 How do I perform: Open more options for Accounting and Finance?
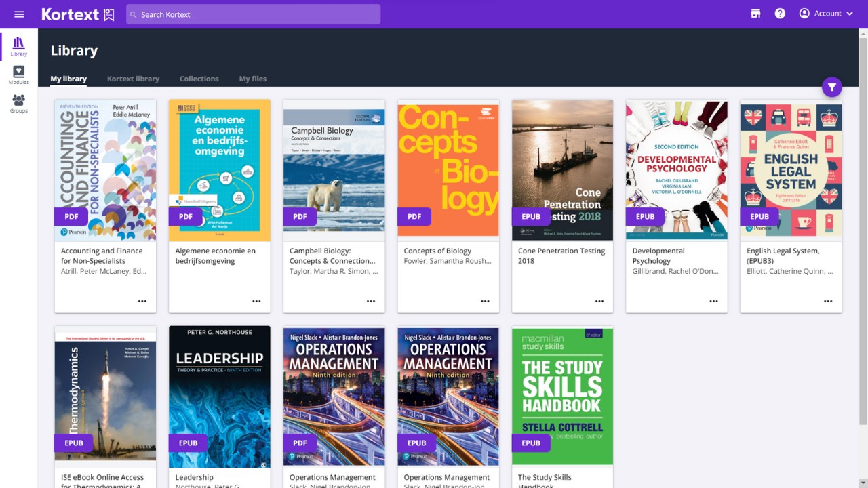142,301
